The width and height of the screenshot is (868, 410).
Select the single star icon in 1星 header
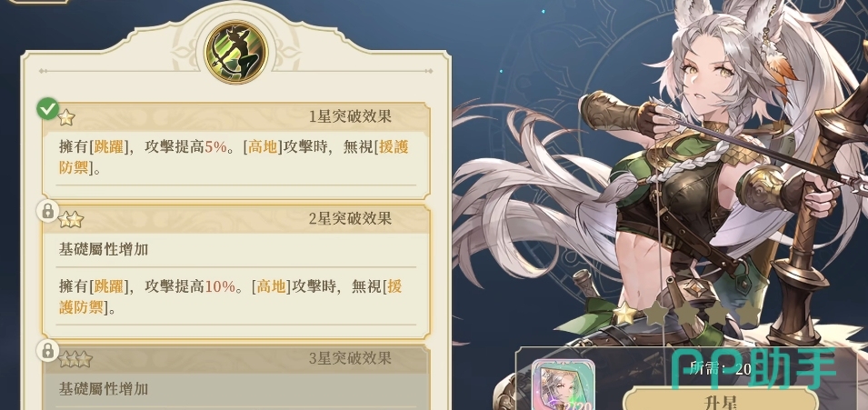67,117
